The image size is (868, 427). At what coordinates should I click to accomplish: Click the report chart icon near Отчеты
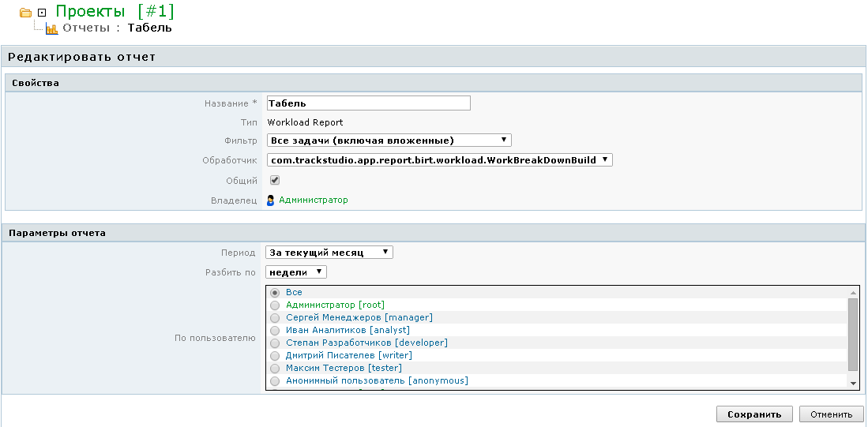click(52, 28)
